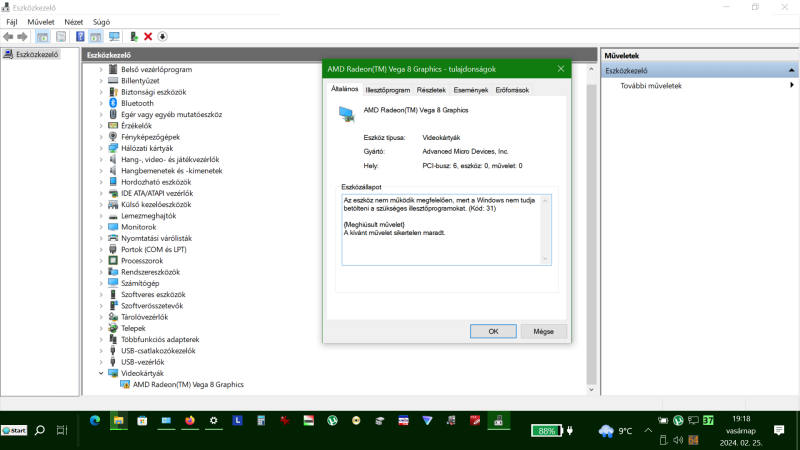Select the Általános tab

(x=344, y=89)
